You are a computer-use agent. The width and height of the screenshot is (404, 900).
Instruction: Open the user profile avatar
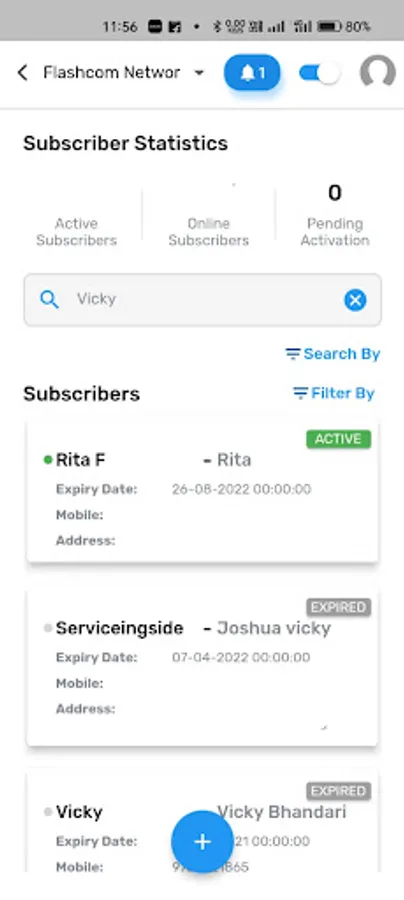(378, 73)
